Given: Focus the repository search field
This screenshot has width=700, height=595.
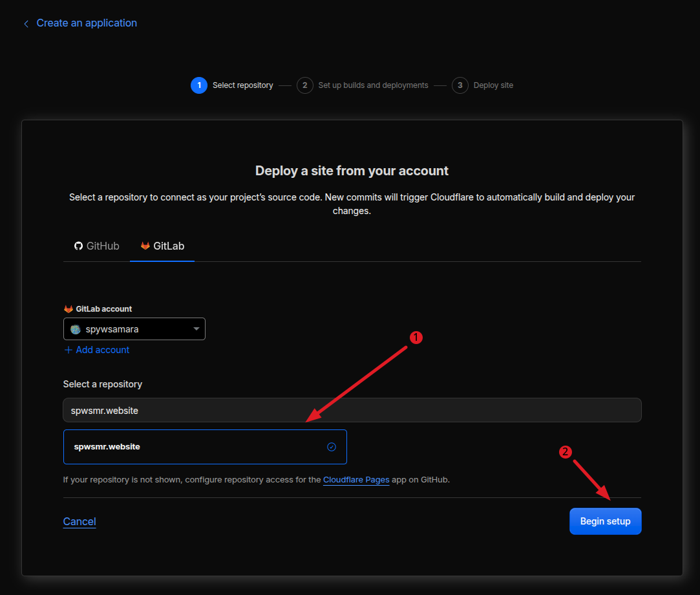Looking at the screenshot, I should pos(352,410).
